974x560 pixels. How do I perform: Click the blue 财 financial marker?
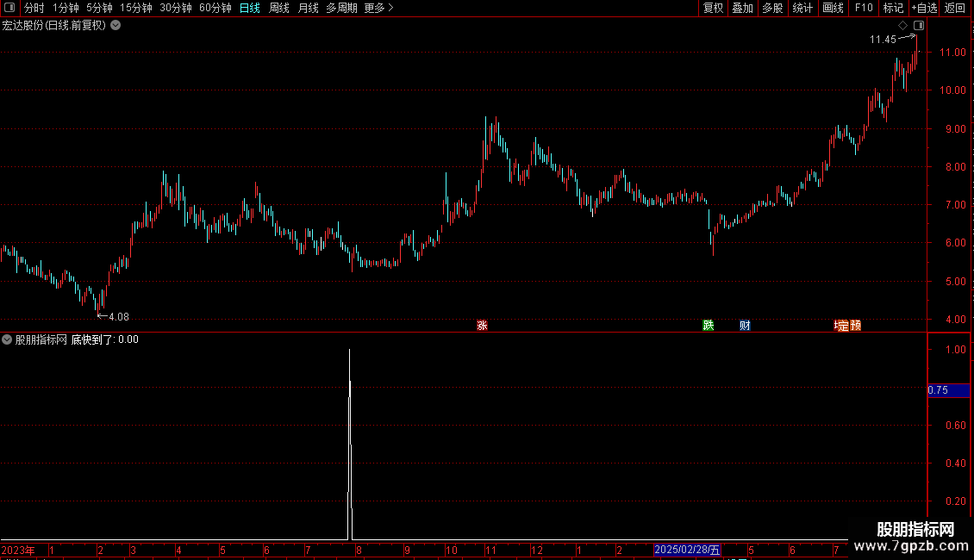click(x=745, y=326)
